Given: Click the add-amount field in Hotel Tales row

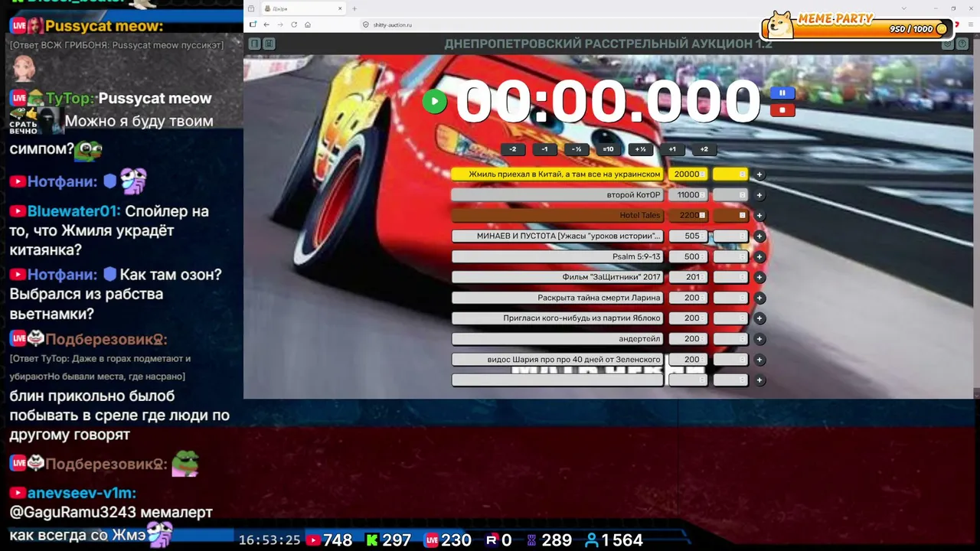Looking at the screenshot, I should (x=730, y=216).
